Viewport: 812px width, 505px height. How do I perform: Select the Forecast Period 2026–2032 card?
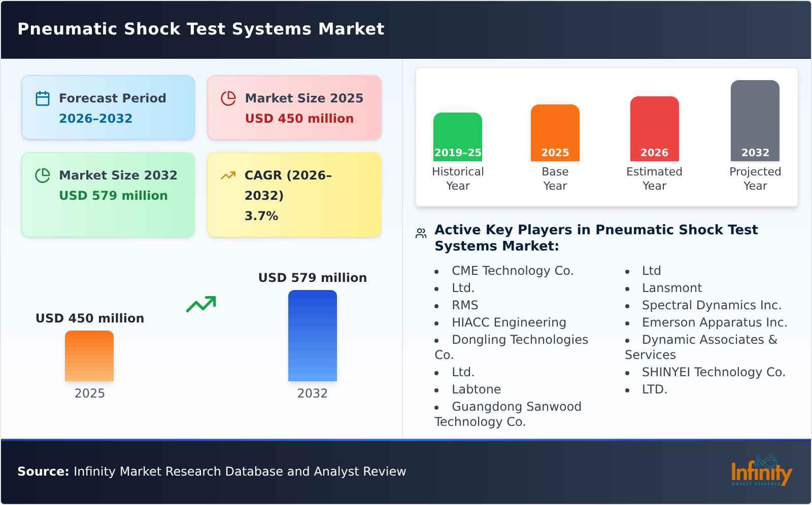tap(108, 107)
